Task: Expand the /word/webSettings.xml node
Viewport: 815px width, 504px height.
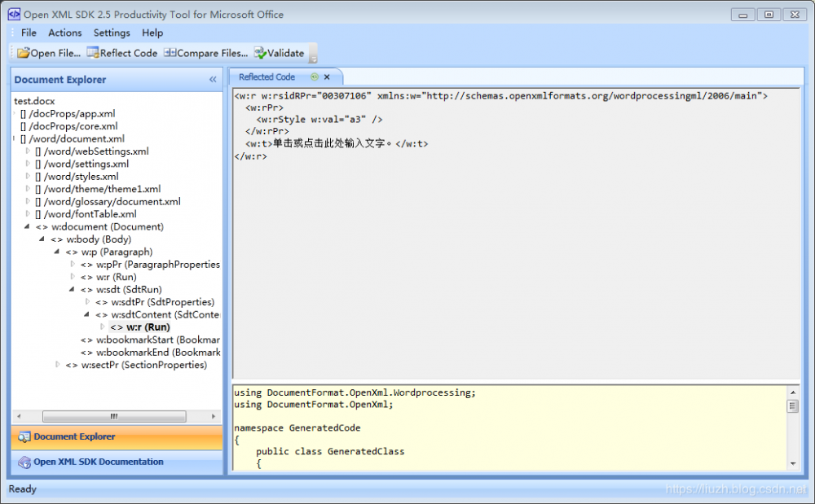Action: pos(28,151)
